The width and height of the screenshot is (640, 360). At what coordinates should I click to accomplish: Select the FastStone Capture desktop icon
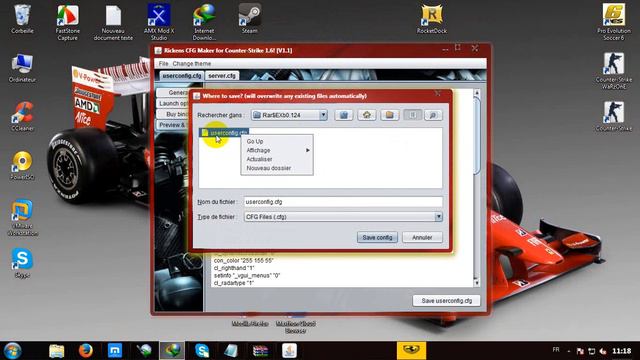[x=67, y=22]
